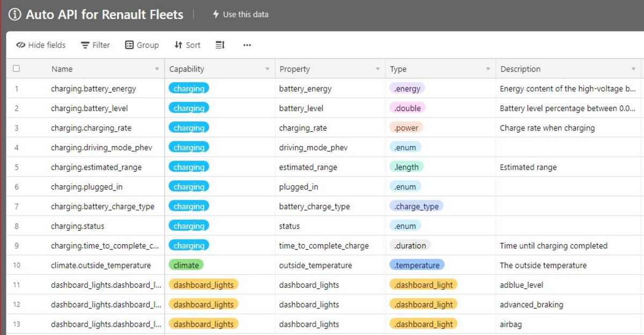Click the .double type tag

pos(407,108)
